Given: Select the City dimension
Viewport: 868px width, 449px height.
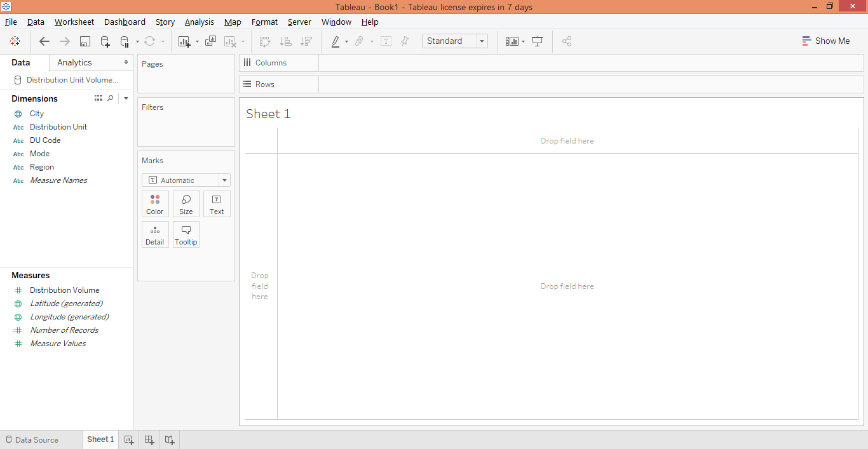Looking at the screenshot, I should coord(37,114).
